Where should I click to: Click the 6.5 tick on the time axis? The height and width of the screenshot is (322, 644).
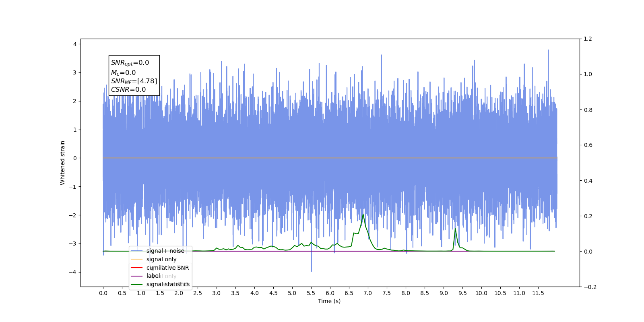click(x=349, y=293)
